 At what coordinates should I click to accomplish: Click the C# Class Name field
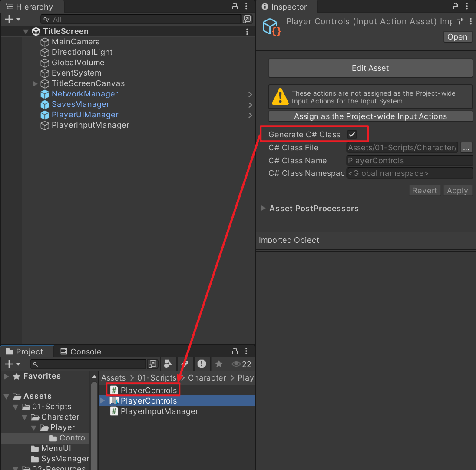(x=409, y=161)
